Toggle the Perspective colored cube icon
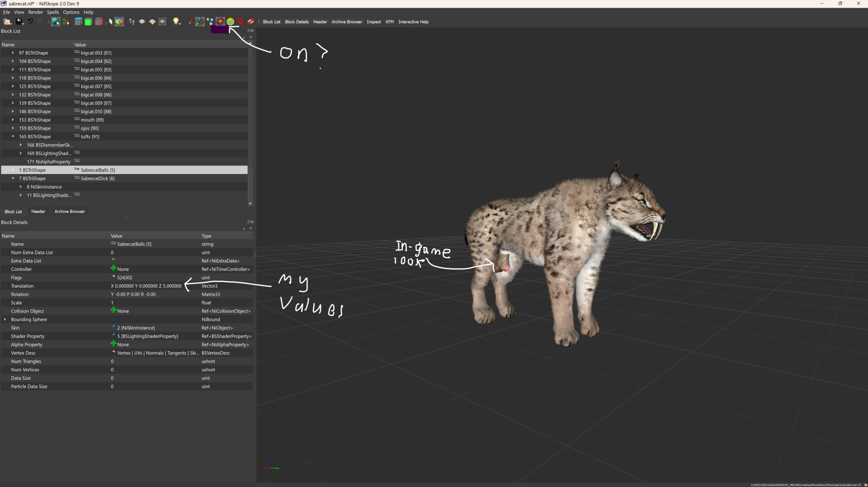This screenshot has height=487, width=868. (119, 21)
